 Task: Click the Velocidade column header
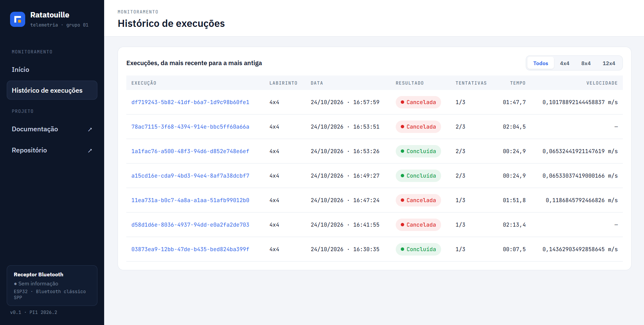(x=602, y=83)
